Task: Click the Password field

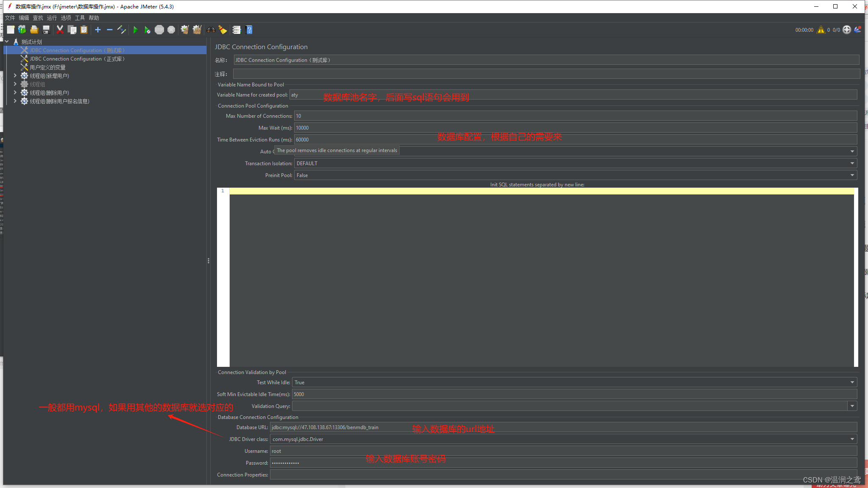Action: 563,463
